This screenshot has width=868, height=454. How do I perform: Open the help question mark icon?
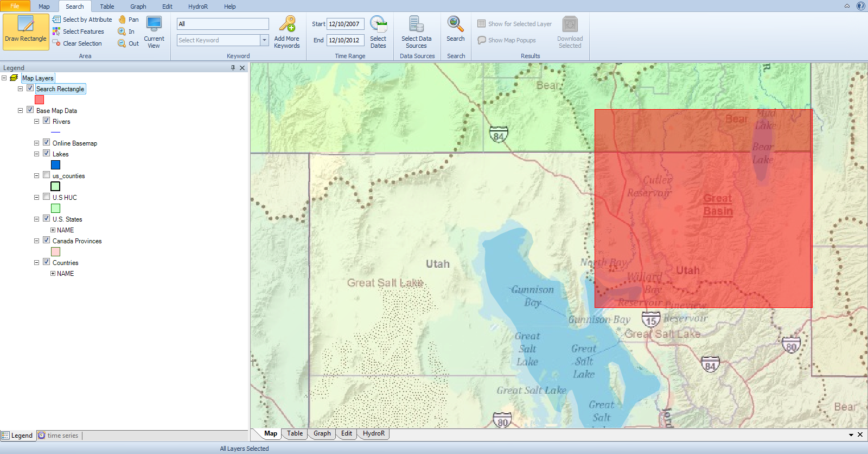861,6
